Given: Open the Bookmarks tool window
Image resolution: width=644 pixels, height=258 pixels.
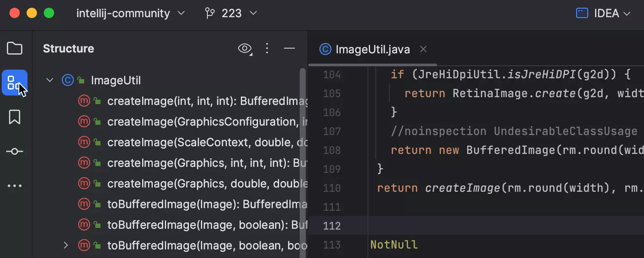Looking at the screenshot, I should 15,117.
